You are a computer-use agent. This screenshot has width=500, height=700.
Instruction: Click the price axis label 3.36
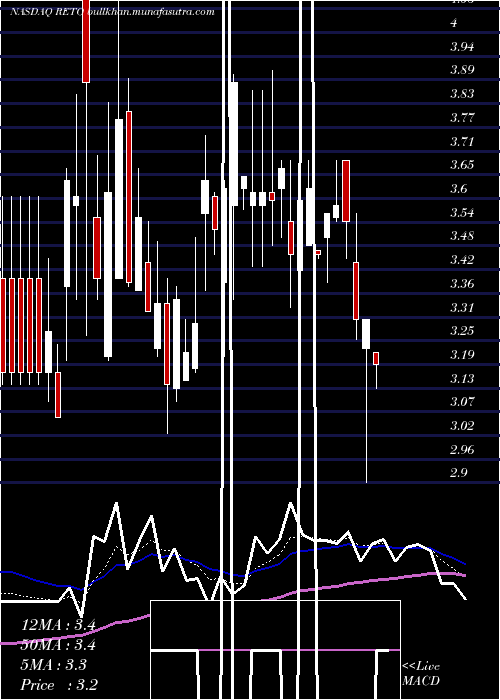462,283
